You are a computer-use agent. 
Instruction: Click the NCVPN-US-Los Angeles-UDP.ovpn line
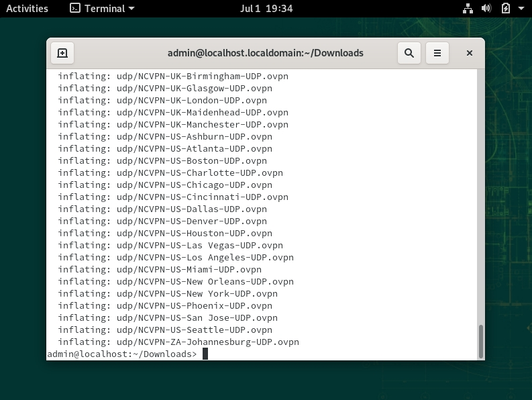176,258
